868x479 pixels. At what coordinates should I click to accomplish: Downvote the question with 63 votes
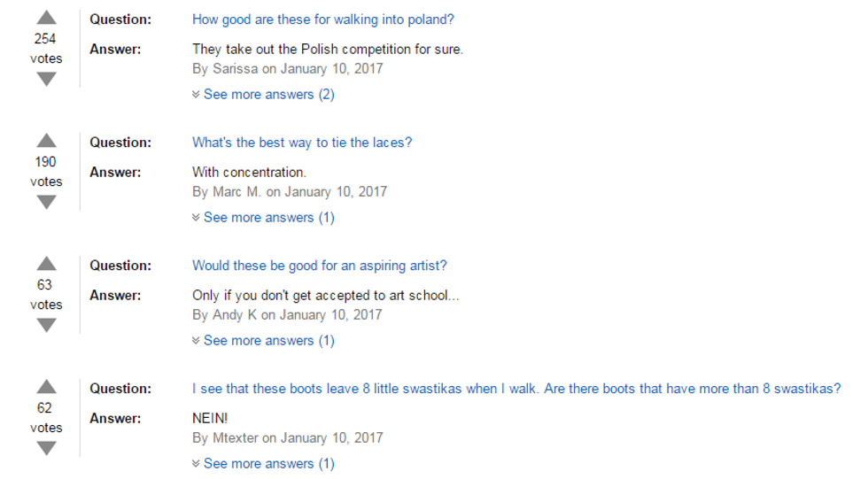click(47, 325)
